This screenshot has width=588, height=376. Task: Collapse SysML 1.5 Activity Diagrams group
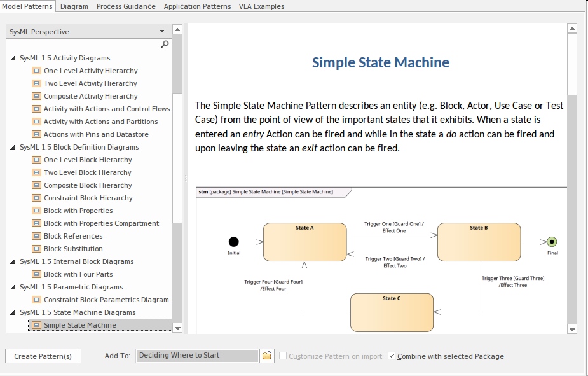point(13,58)
